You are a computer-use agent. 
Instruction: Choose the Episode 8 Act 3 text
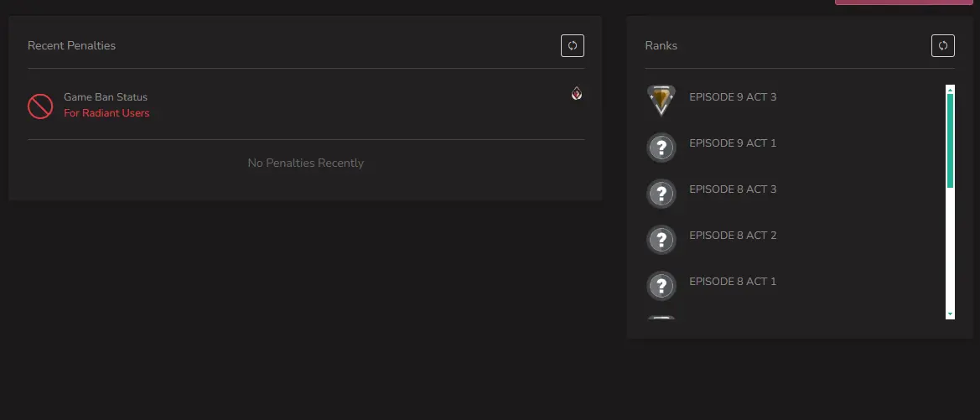[733, 189]
